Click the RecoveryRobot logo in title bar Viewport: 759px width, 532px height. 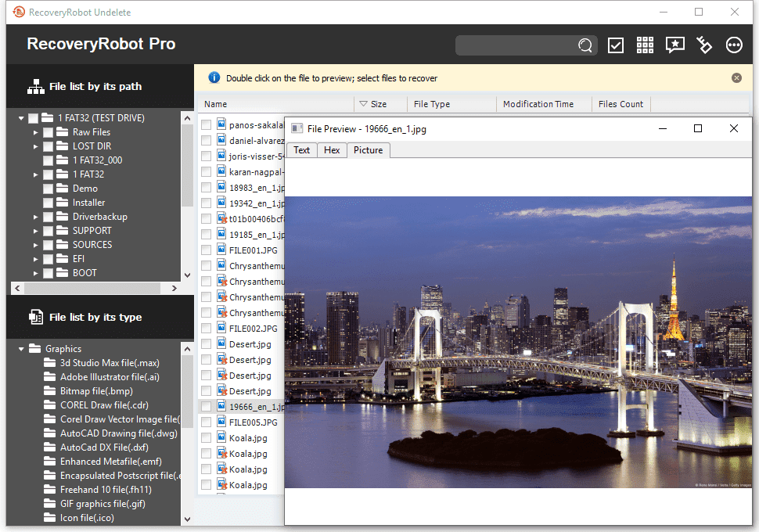[x=19, y=12]
